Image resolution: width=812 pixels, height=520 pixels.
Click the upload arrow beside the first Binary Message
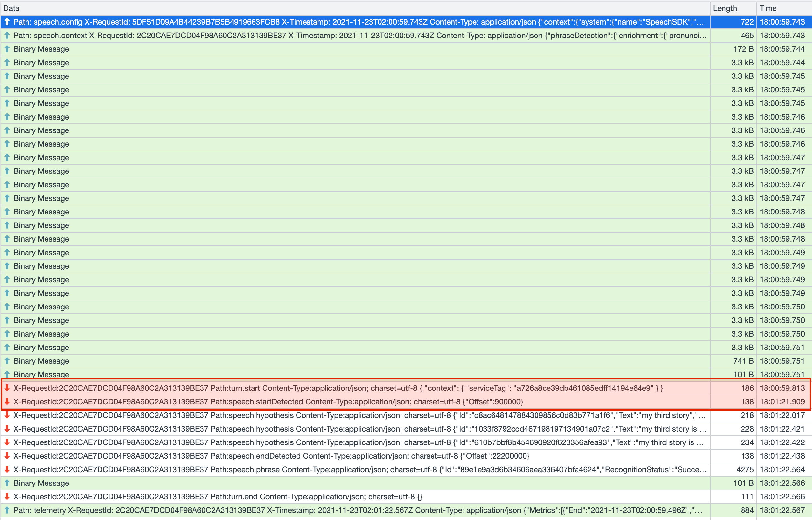(7, 49)
